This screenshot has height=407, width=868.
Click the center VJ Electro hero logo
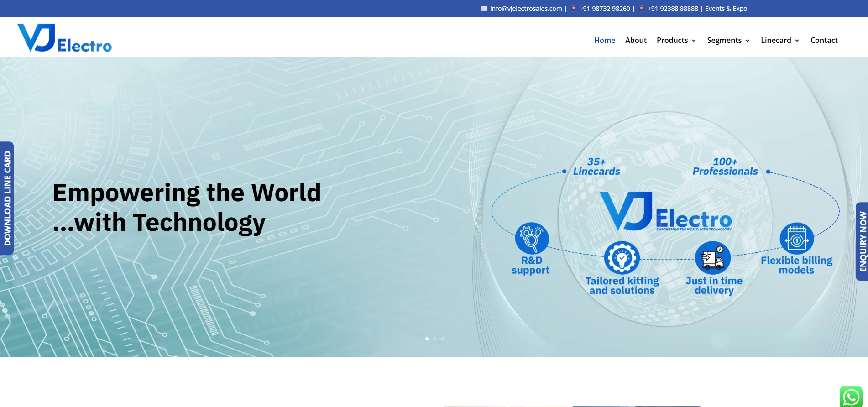click(x=665, y=212)
